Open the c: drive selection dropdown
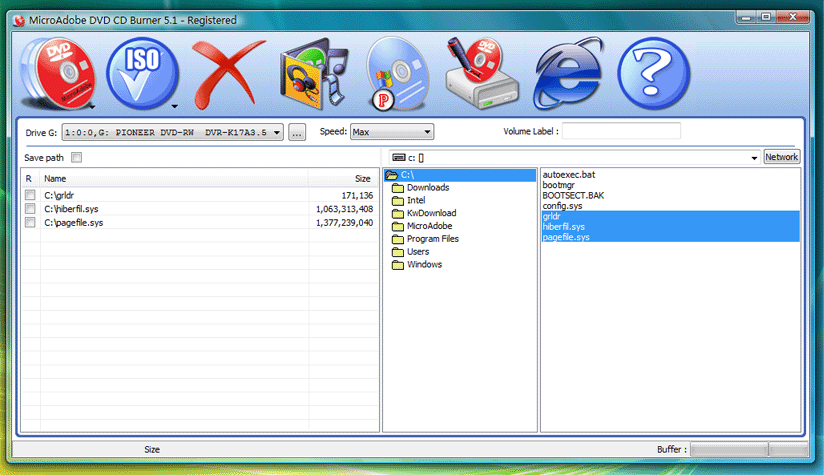The image size is (824, 475). pos(575,158)
